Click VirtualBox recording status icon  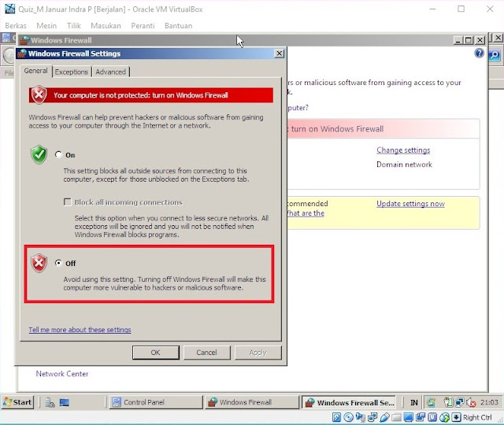[421, 417]
